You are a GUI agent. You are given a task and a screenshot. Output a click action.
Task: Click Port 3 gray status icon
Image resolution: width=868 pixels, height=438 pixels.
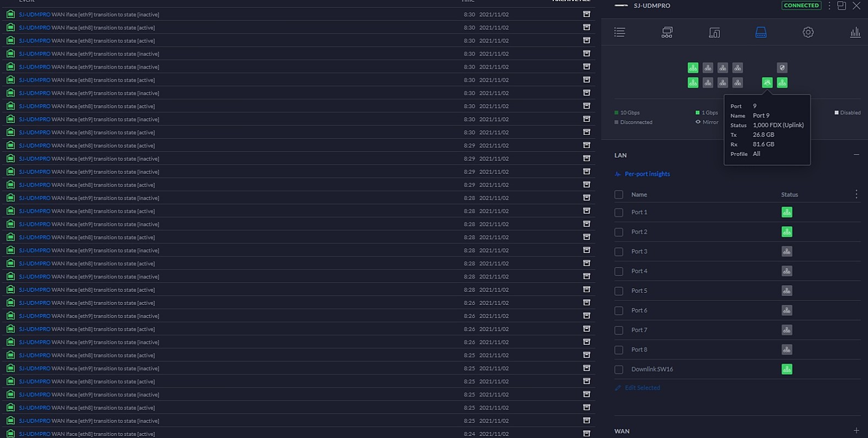point(787,252)
